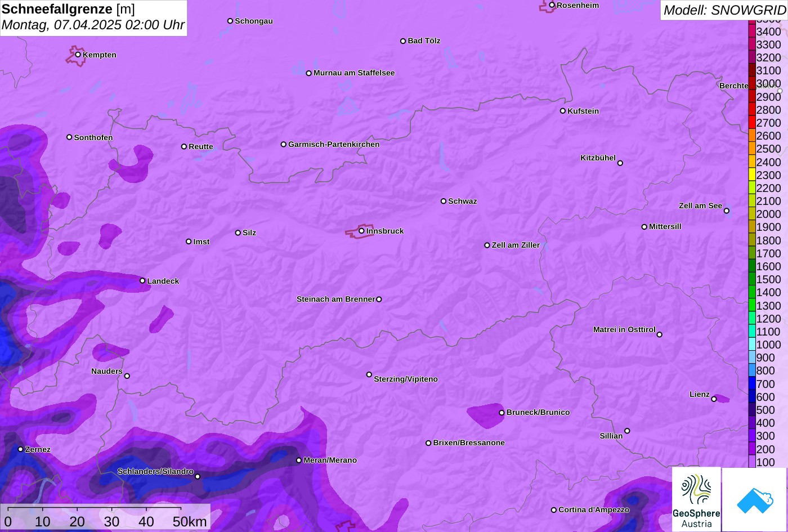The image size is (788, 532).
Task: Select the legend value '3100'
Action: (x=768, y=70)
